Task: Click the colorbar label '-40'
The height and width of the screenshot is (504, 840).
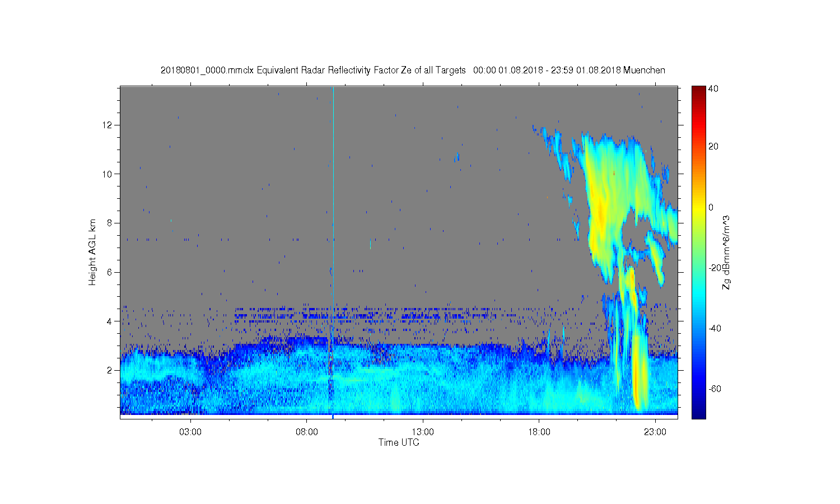Action: click(x=715, y=328)
